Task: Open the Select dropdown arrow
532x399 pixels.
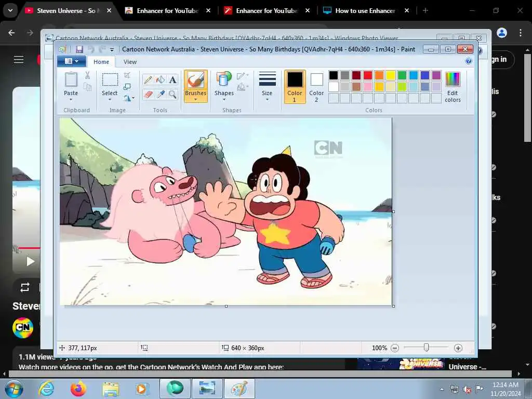Action: [110, 100]
